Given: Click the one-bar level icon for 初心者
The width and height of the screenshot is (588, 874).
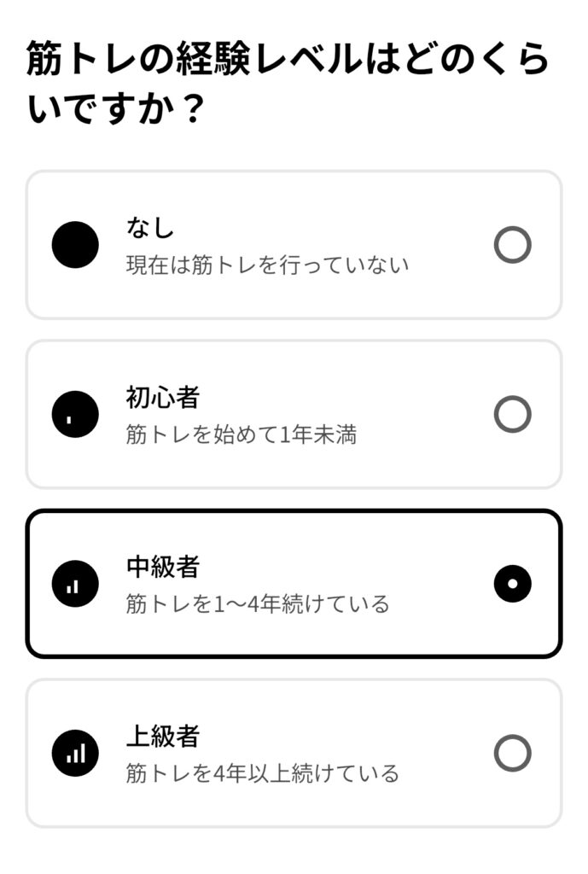Looking at the screenshot, I should pyautogui.click(x=75, y=414).
